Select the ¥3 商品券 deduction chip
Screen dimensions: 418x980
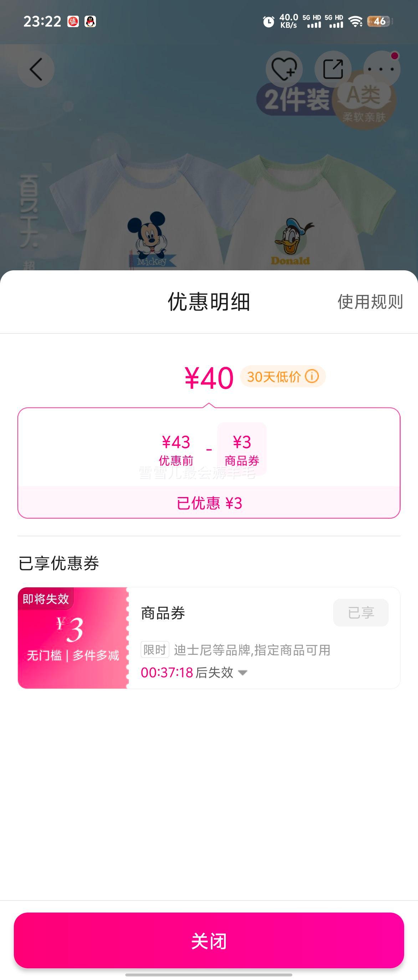[242, 449]
